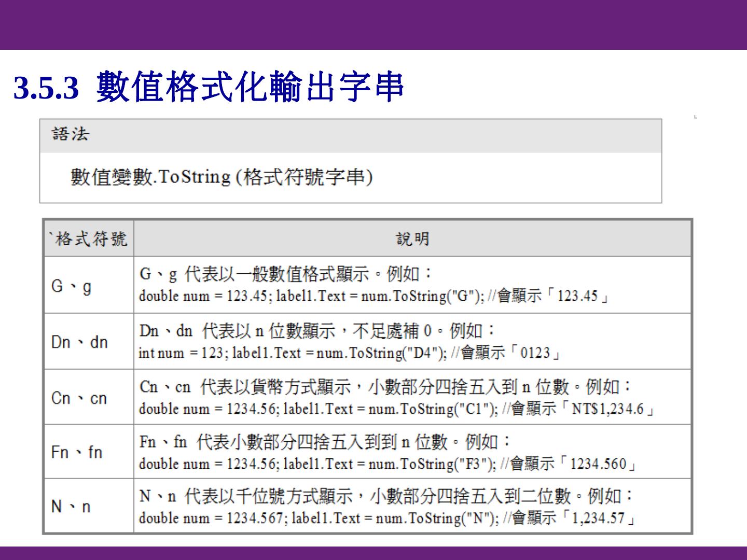Click the ToString("G") code example line
The width and height of the screenshot is (747, 560).
click(374, 297)
